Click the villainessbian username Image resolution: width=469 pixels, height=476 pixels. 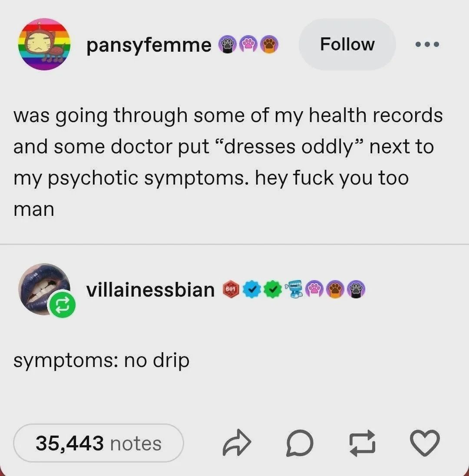[151, 290]
